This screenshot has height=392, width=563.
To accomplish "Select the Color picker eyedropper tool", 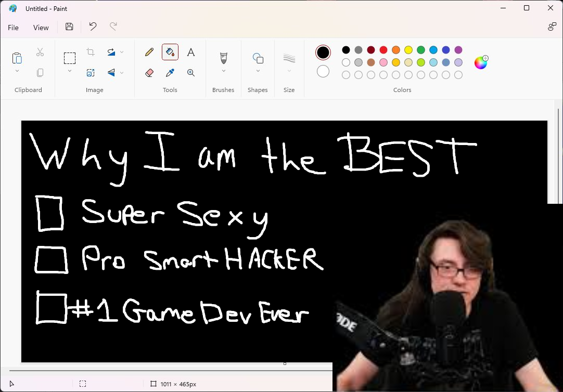I will (170, 73).
